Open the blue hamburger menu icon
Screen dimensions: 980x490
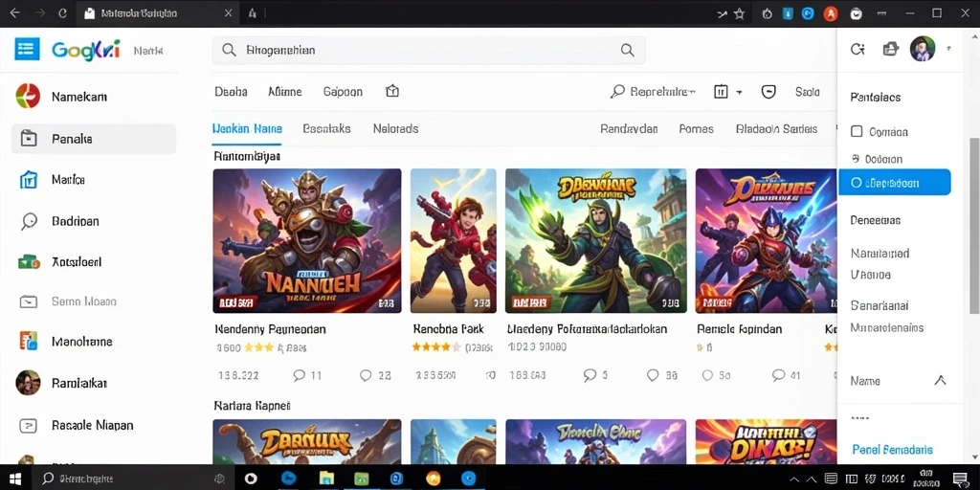click(x=27, y=49)
